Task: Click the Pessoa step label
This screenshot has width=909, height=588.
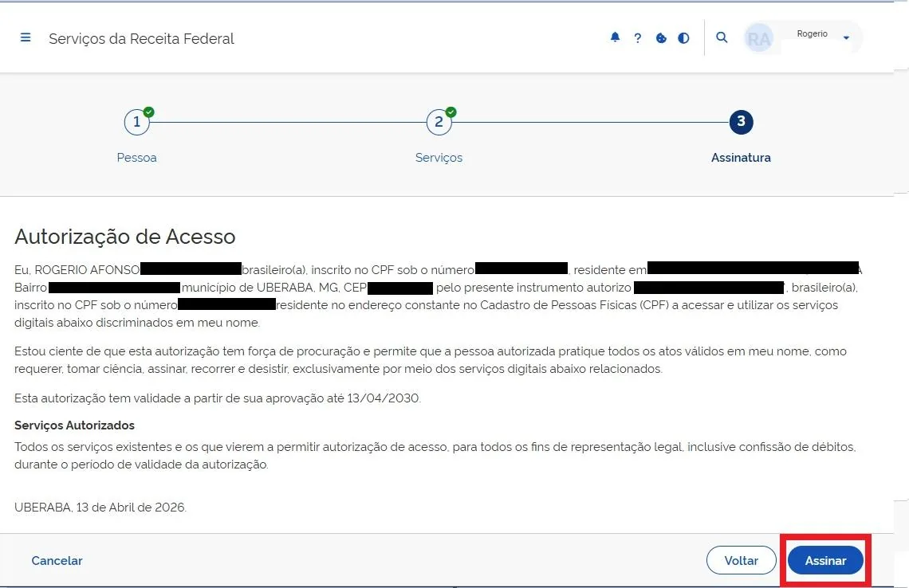Action: (x=137, y=158)
